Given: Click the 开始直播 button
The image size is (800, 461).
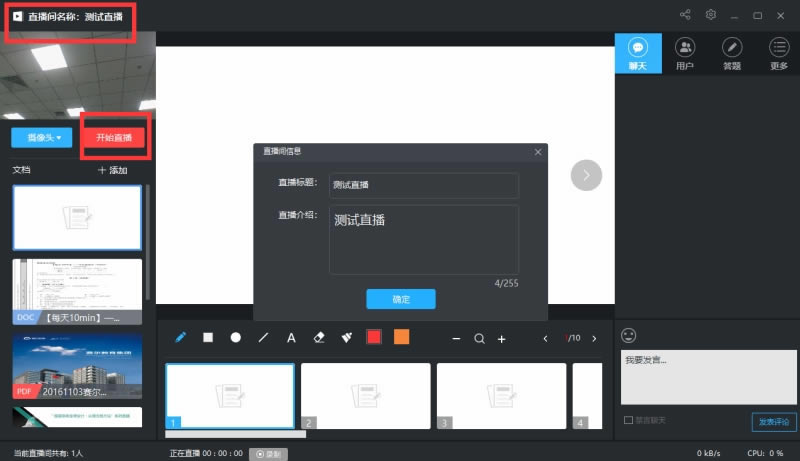Looking at the screenshot, I should (115, 137).
